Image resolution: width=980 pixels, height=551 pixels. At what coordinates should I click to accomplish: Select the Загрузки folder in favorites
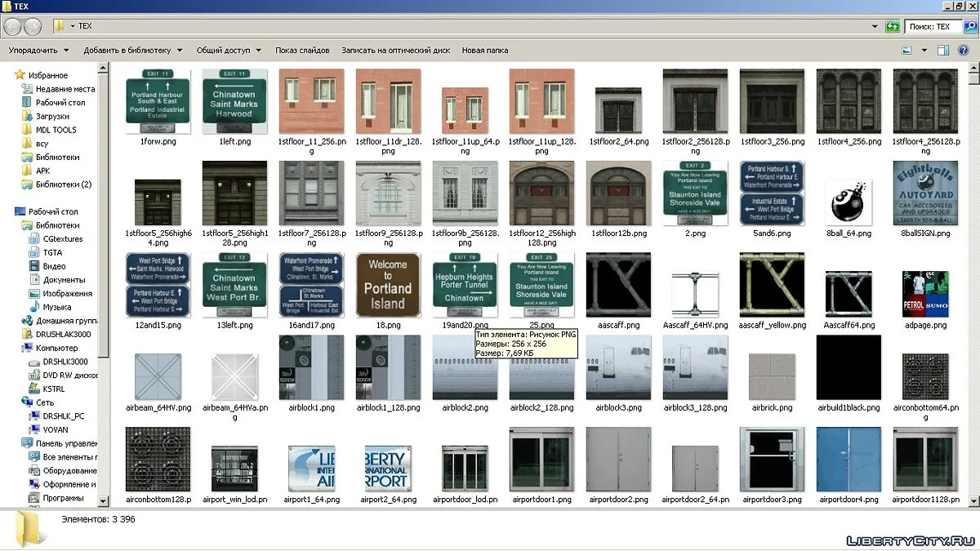coord(52,116)
